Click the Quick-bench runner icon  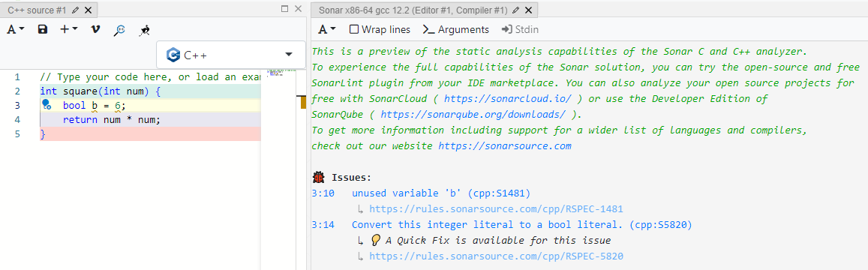point(145,30)
